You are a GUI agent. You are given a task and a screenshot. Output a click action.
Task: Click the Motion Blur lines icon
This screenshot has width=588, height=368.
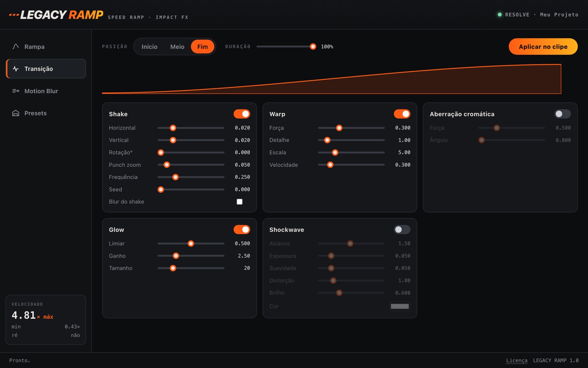(x=15, y=91)
